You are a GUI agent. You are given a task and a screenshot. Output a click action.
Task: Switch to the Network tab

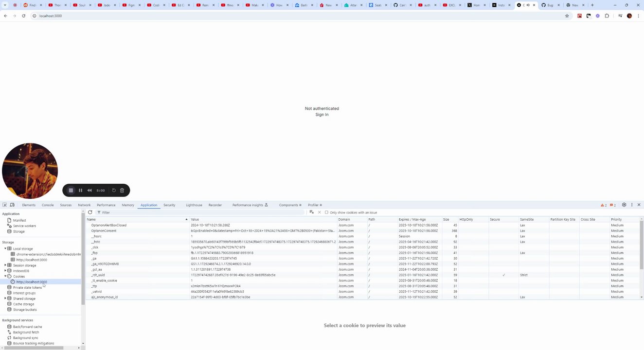84,205
